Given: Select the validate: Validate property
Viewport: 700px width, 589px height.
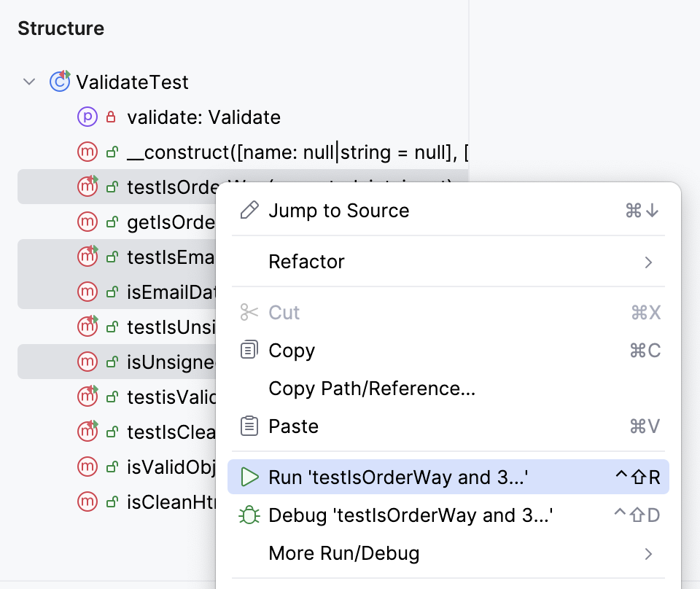Looking at the screenshot, I should [204, 117].
